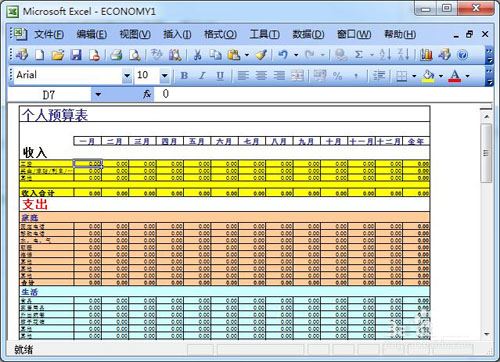Insert a hyperlink with the globe icon
The height and width of the screenshot is (362, 500).
pos(341,55)
